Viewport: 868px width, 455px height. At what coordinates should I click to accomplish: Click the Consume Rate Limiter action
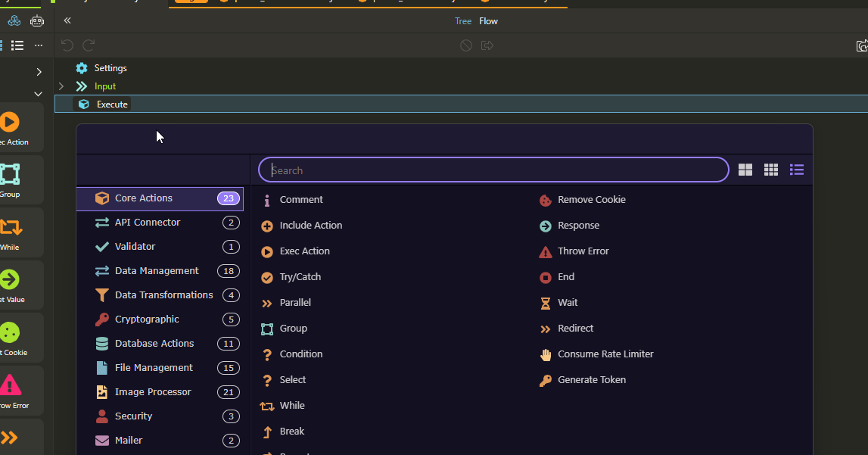pyautogui.click(x=605, y=354)
